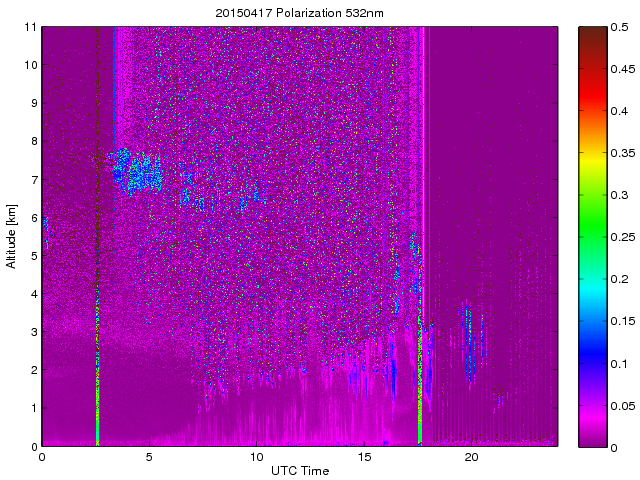Viewport: 640px width, 480px height.
Task: Click the y-axis tick label 11
Action: (30, 27)
